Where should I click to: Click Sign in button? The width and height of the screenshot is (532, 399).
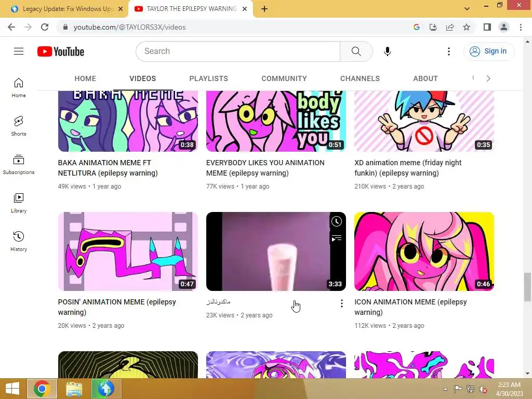coord(488,51)
